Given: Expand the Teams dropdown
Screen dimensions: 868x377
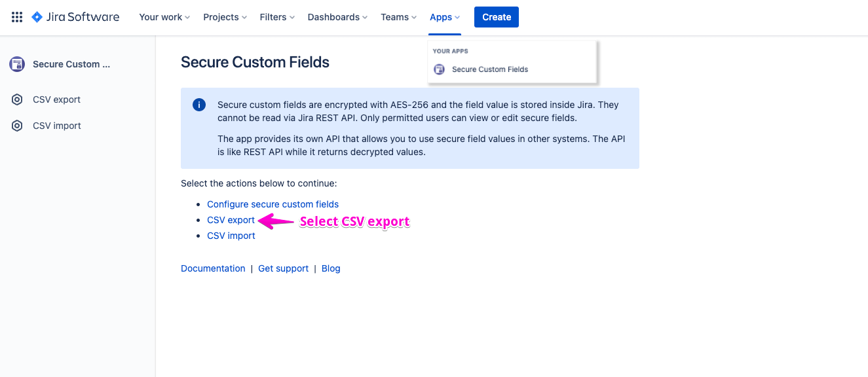Looking at the screenshot, I should [398, 17].
